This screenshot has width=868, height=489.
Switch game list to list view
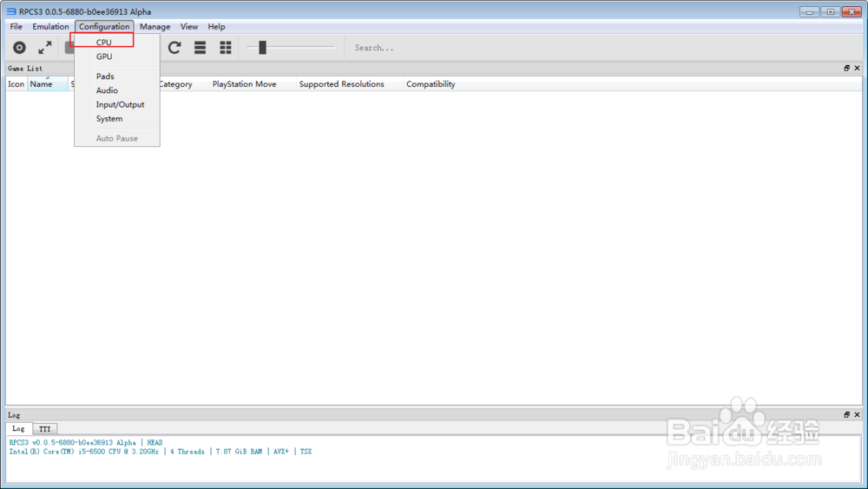click(x=200, y=48)
